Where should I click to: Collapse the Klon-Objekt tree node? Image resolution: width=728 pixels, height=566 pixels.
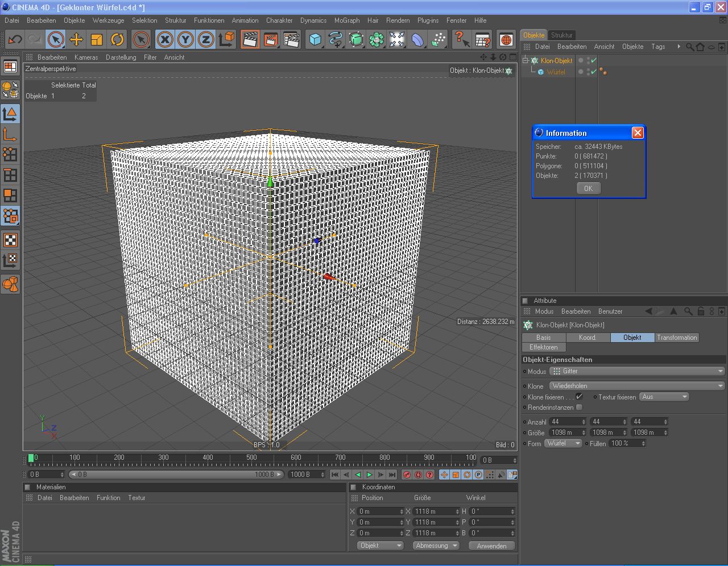point(526,60)
